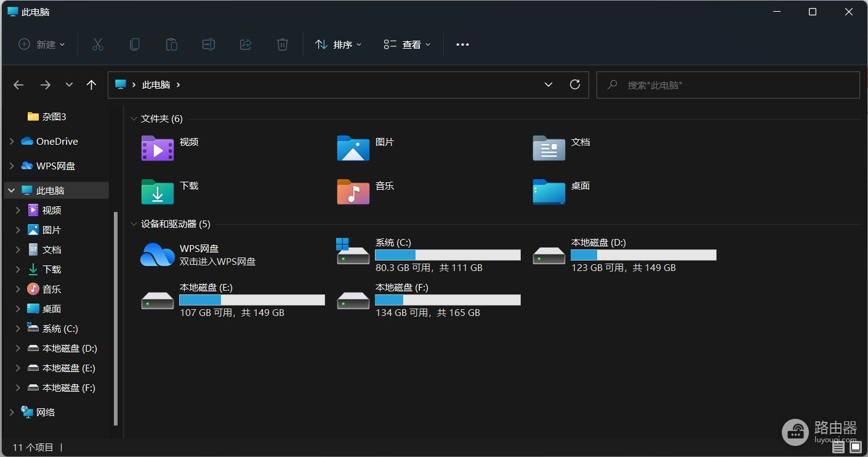The width and height of the screenshot is (868, 457).
Task: Click the Copy icon in toolbar
Action: click(134, 44)
